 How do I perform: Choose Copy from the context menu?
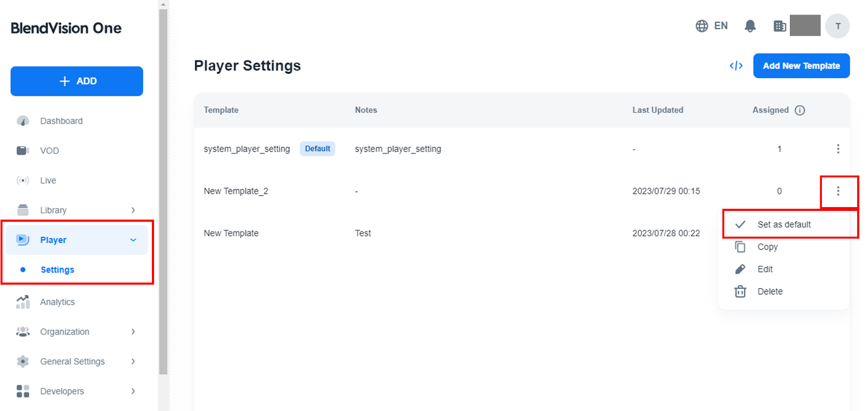(x=767, y=247)
